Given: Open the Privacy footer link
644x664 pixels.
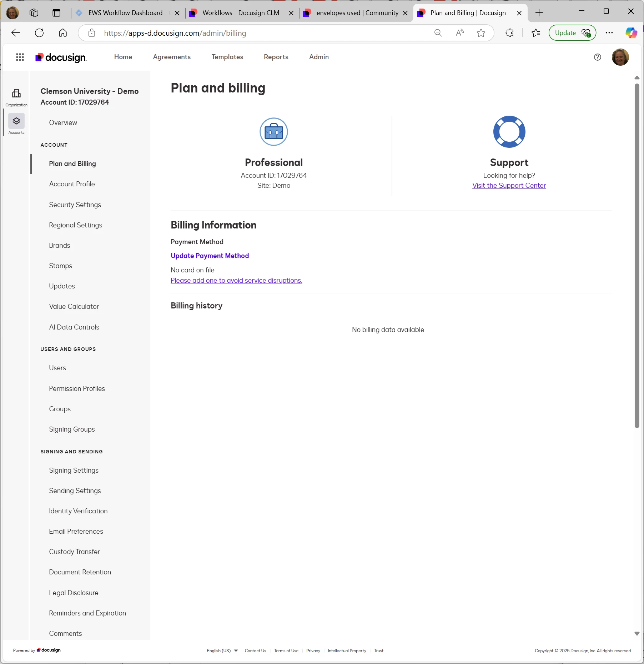Looking at the screenshot, I should [x=313, y=651].
